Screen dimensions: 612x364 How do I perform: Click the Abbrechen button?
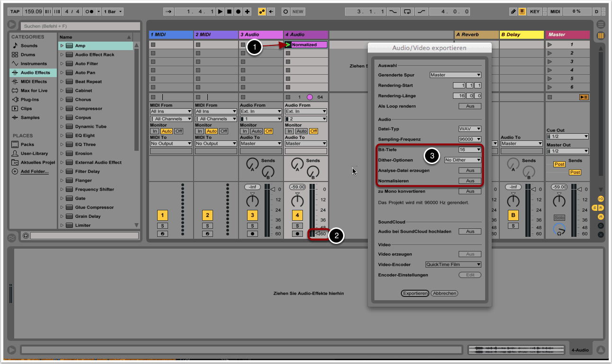coord(444,293)
